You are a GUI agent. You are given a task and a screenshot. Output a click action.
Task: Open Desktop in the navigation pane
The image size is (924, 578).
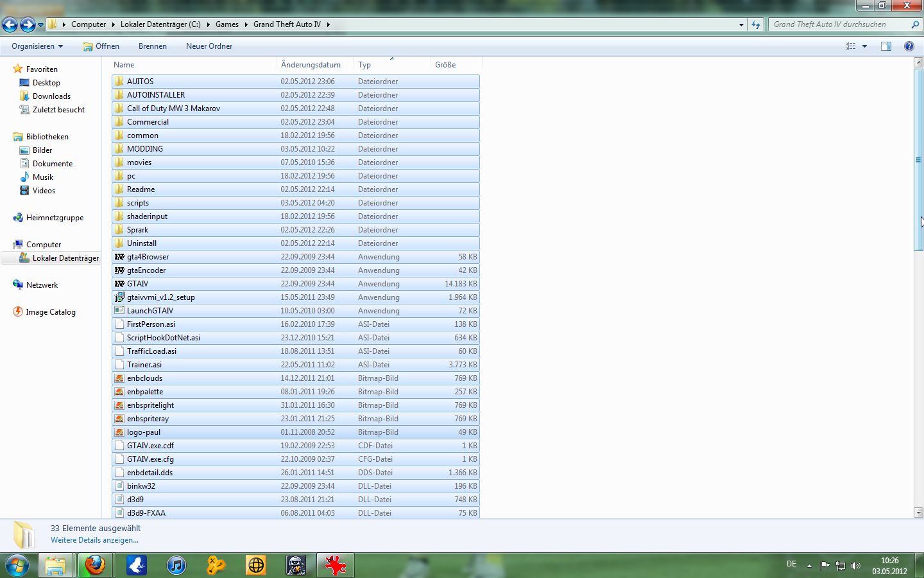click(x=46, y=83)
